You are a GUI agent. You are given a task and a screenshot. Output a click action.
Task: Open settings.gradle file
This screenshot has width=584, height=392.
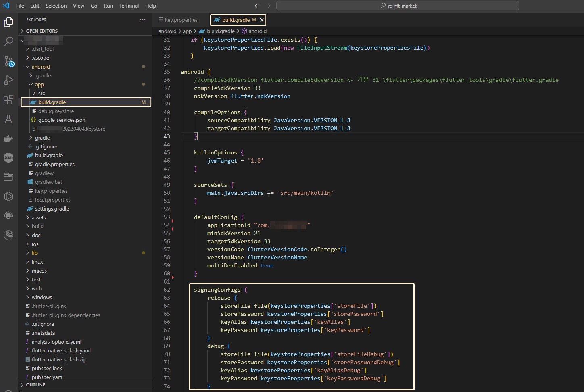click(52, 209)
